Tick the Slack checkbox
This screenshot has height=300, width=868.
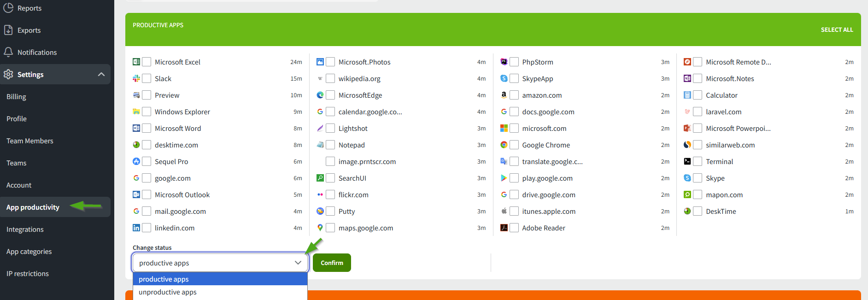[147, 78]
